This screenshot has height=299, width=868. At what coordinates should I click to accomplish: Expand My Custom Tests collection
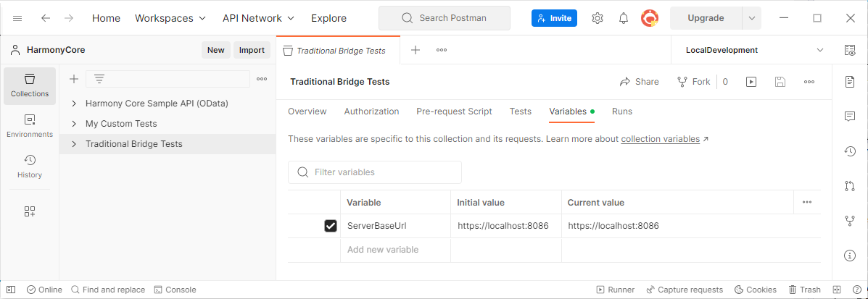(74, 124)
